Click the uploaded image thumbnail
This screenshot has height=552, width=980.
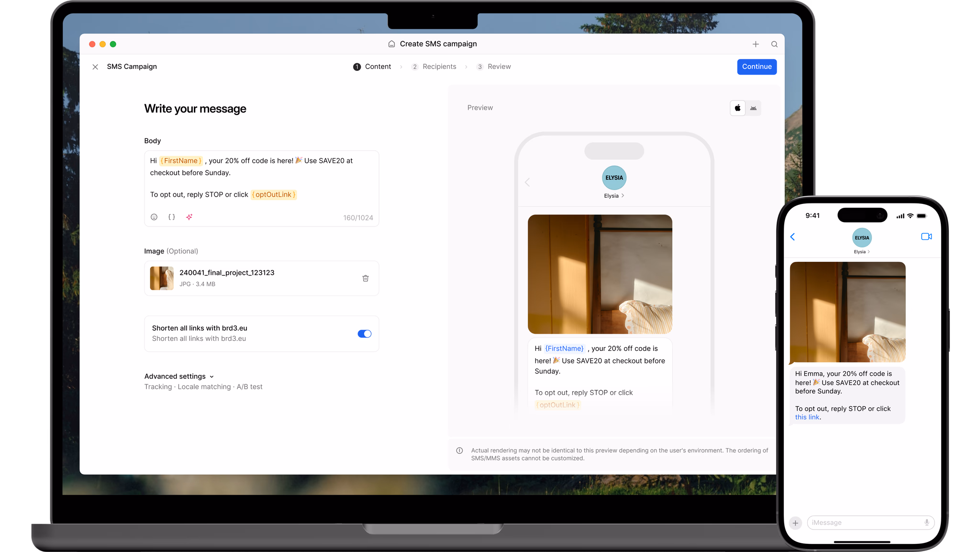tap(162, 278)
